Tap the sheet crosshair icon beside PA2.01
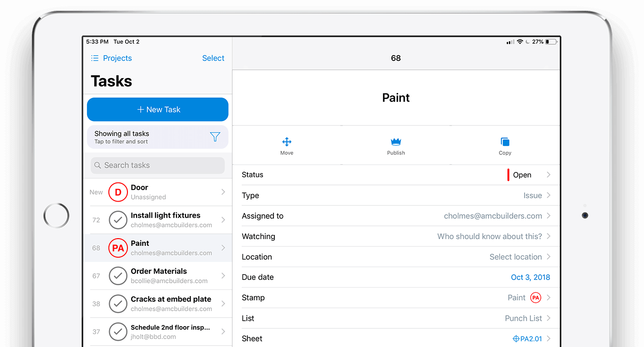The image size is (644, 347). click(x=516, y=339)
